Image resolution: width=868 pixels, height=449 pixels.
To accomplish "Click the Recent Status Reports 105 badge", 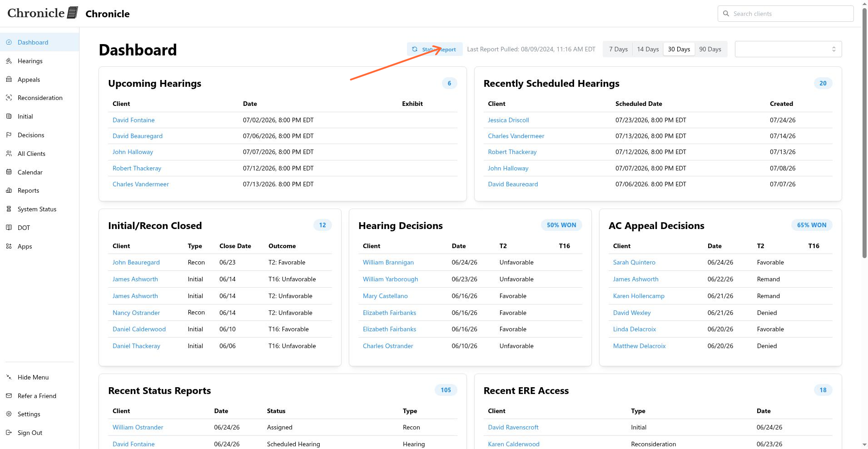I will (446, 390).
